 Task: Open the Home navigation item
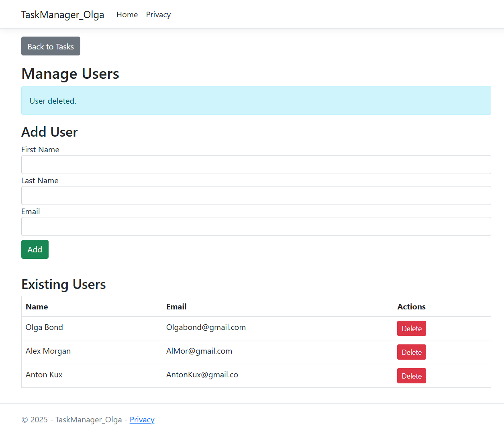coord(127,15)
